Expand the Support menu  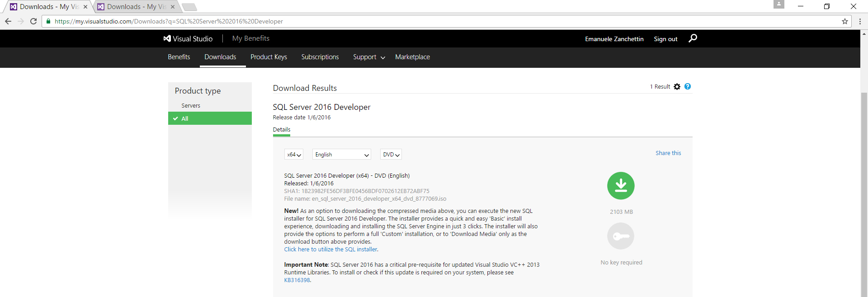(x=369, y=57)
